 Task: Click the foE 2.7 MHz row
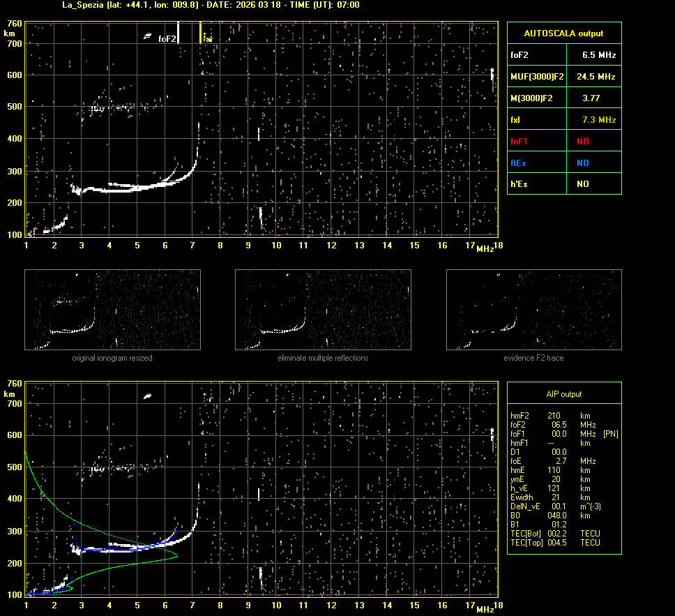(551, 461)
